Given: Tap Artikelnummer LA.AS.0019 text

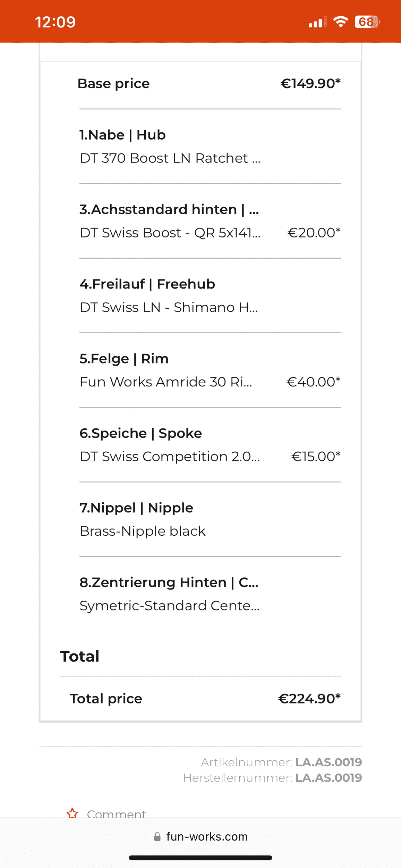Looking at the screenshot, I should point(281,762).
